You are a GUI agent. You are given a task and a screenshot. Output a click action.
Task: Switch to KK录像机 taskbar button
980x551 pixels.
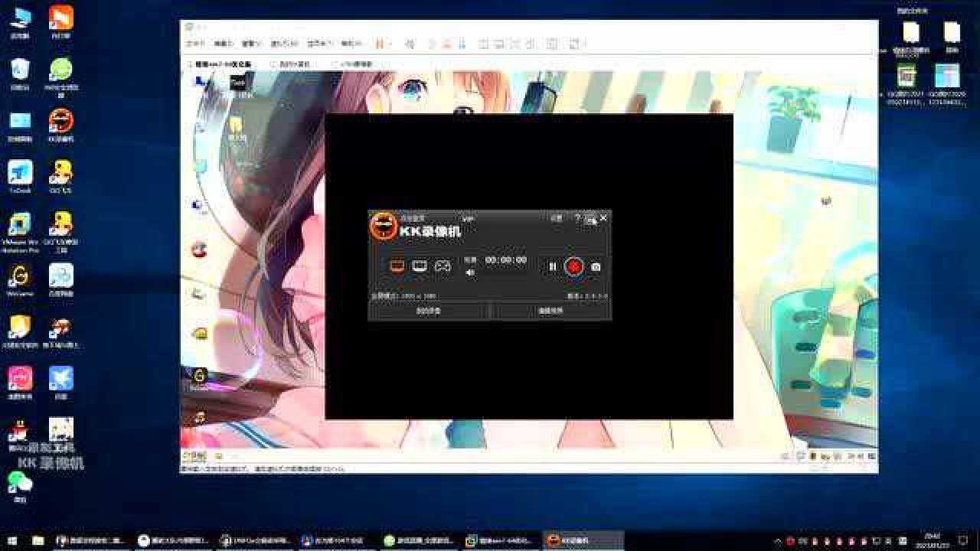(x=583, y=540)
